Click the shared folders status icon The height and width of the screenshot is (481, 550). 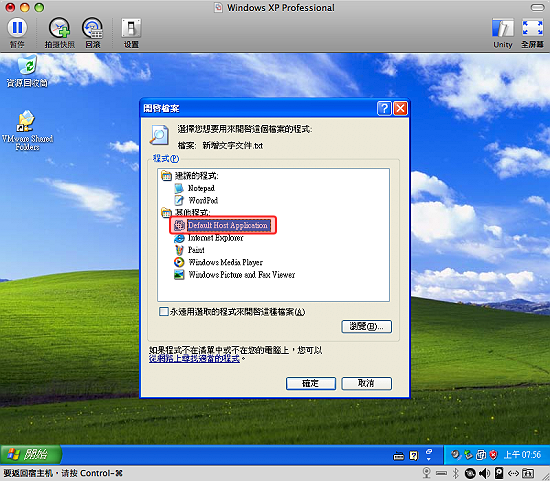coord(528,473)
